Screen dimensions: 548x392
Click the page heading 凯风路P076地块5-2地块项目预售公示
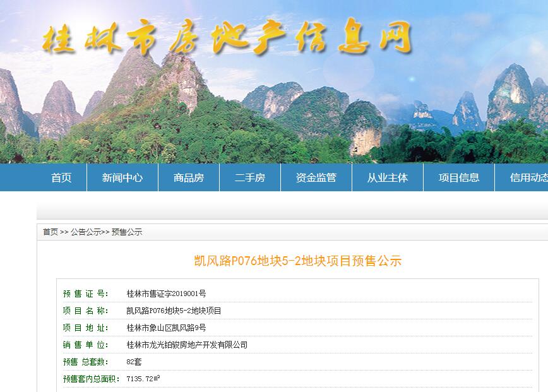(298, 261)
